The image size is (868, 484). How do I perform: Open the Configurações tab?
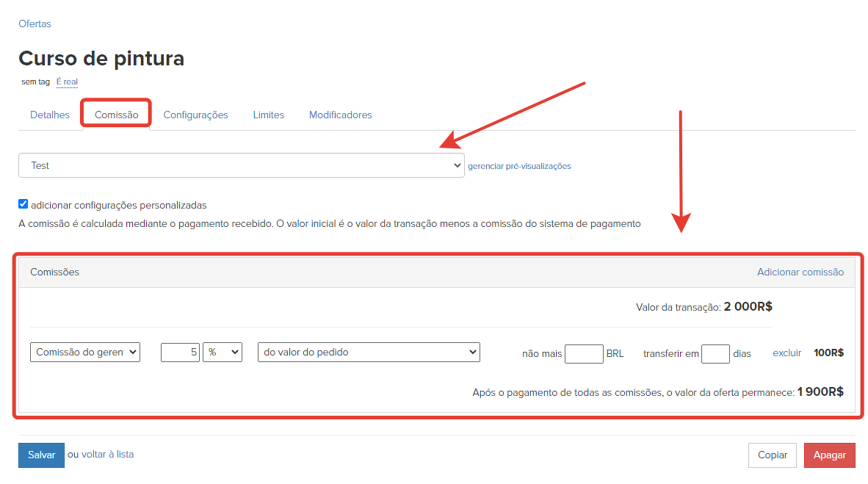point(195,115)
